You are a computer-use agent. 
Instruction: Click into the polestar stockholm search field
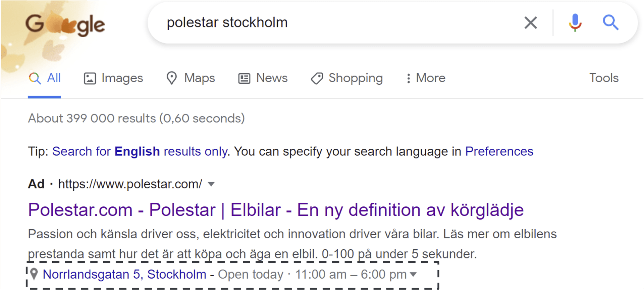335,23
